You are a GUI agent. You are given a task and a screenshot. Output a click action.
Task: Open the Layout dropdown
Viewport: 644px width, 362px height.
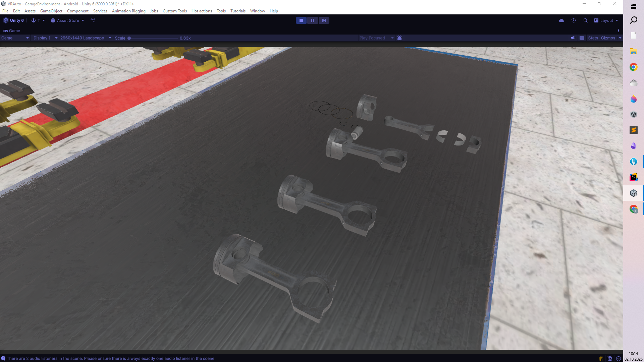click(x=606, y=20)
